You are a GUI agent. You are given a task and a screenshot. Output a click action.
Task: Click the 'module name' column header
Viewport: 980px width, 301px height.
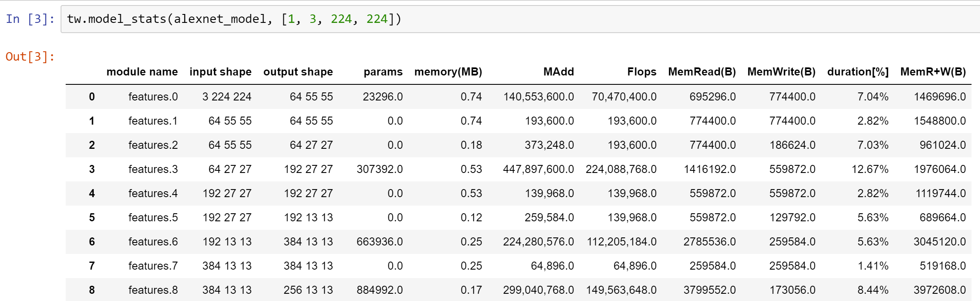(142, 72)
